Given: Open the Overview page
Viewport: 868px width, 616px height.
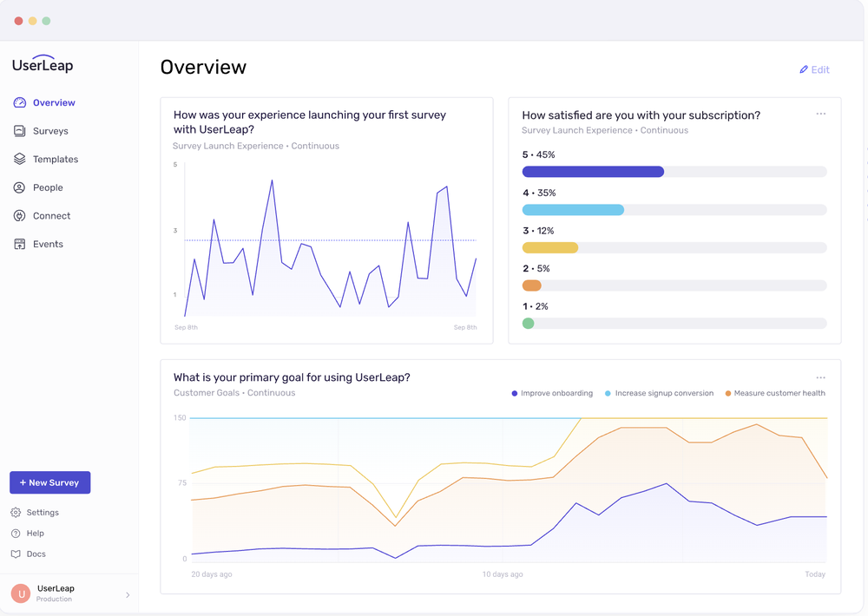Looking at the screenshot, I should [x=54, y=102].
